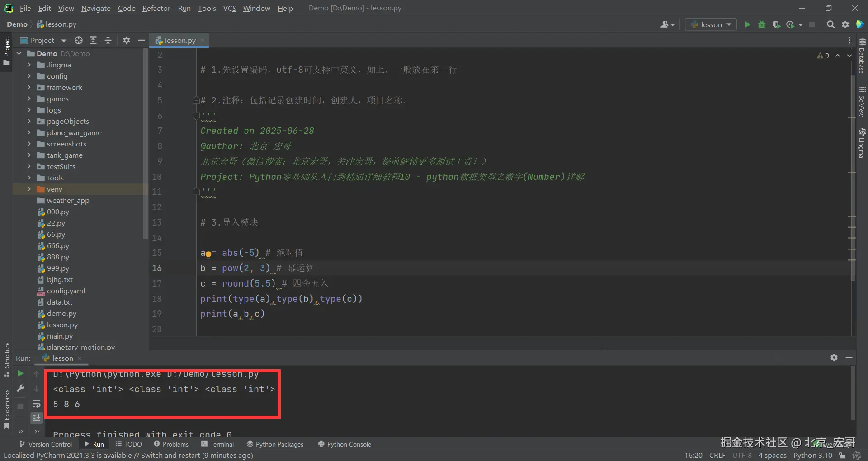Collapse the Demo root folder
This screenshot has height=461, width=868.
[x=19, y=53]
